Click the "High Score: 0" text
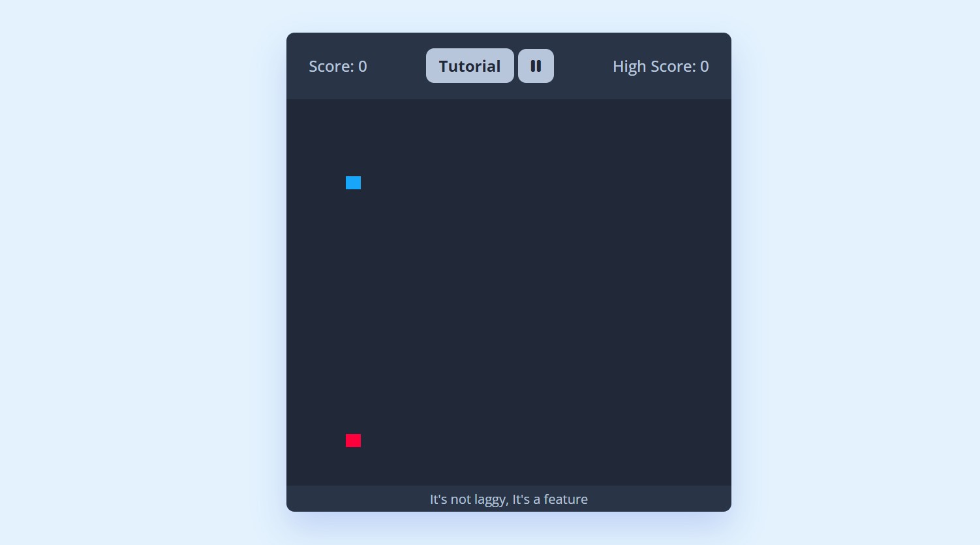Screen dimensions: 980x545 (660, 67)
